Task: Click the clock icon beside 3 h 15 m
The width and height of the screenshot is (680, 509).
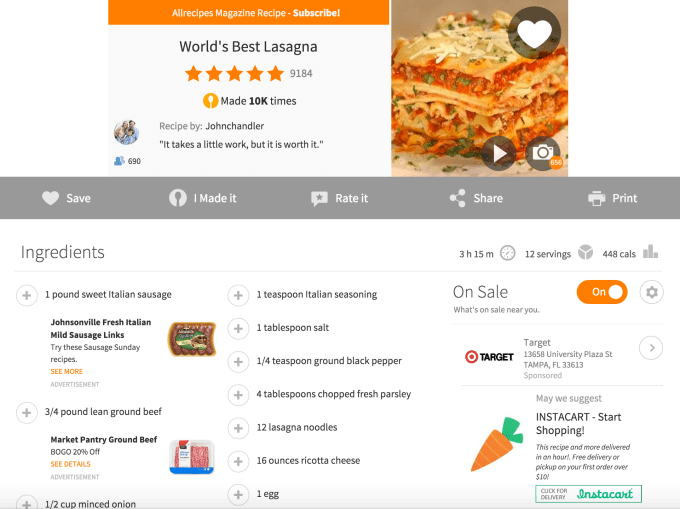Action: 507,253
